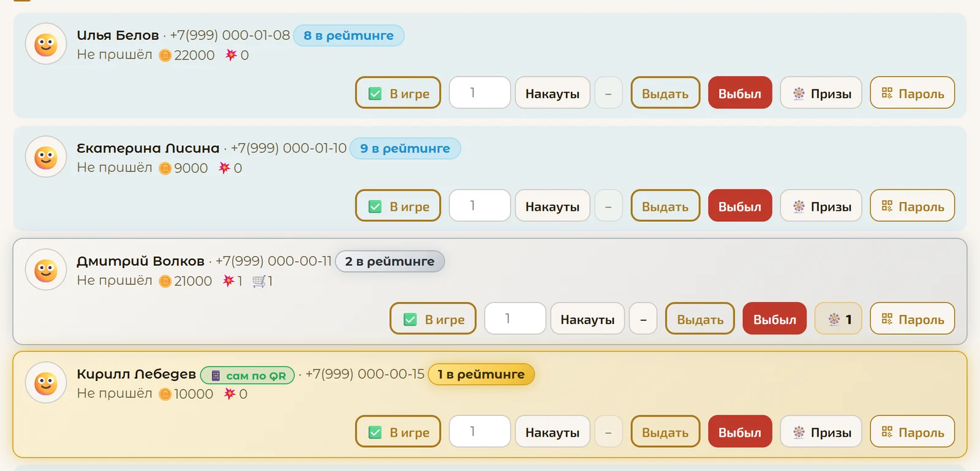Decrease knockouts with minus button for Волков
This screenshot has height=471, width=980.
coord(643,318)
